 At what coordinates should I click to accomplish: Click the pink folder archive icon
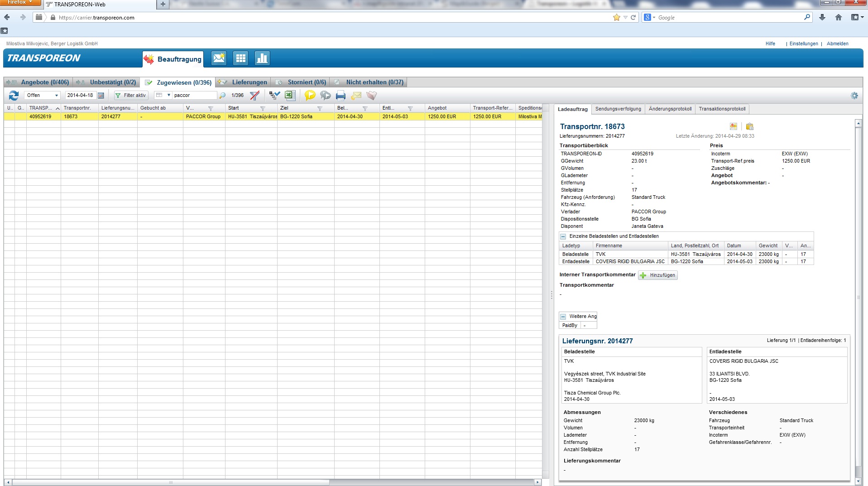coord(372,96)
